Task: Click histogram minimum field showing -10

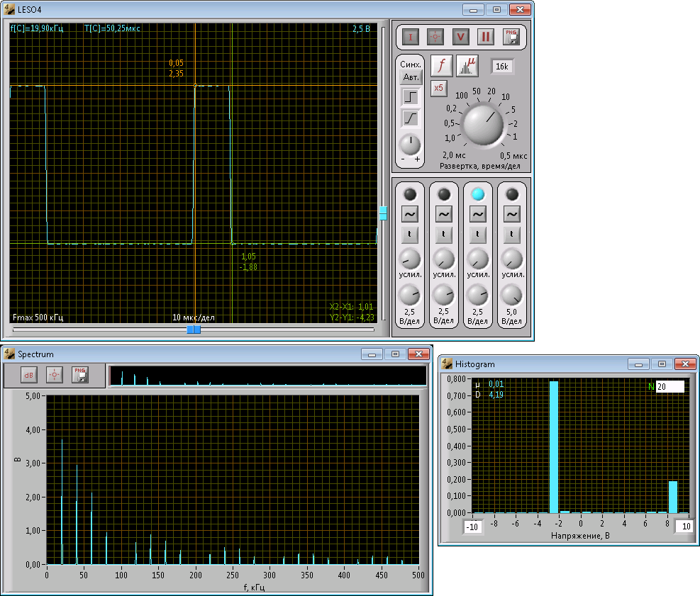Action: click(472, 527)
